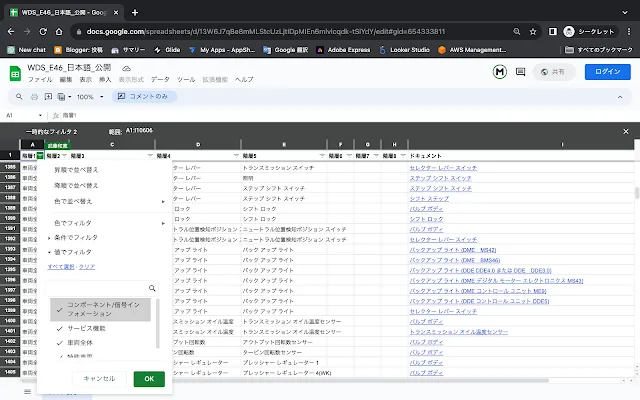
Task: Open the ツール menu
Action: [x=186, y=80]
